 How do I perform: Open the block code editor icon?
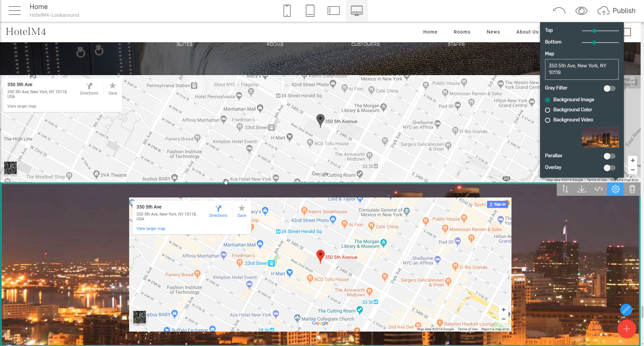pos(599,189)
